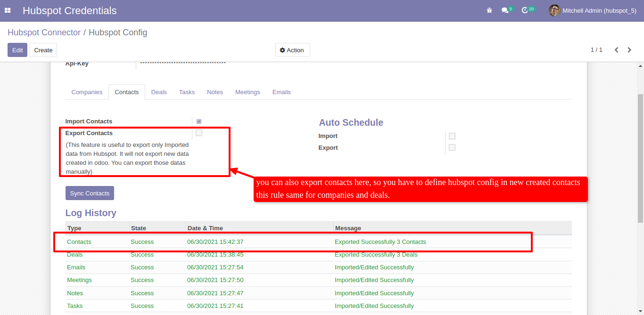Open the Meetings log history row
Viewport: 644px width, 315px height.
pyautogui.click(x=319, y=280)
